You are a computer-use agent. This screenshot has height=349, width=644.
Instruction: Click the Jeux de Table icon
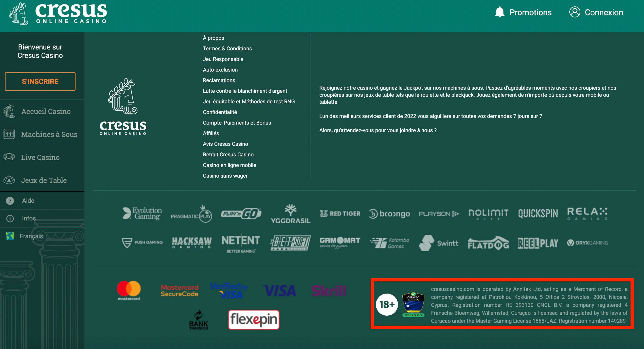(9, 180)
